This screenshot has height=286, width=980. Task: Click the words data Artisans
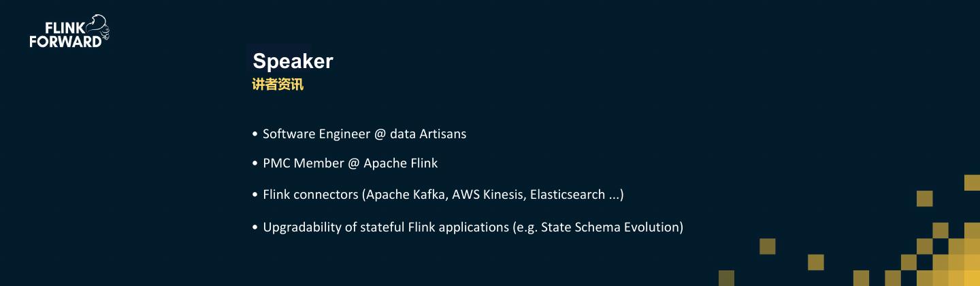(428, 134)
